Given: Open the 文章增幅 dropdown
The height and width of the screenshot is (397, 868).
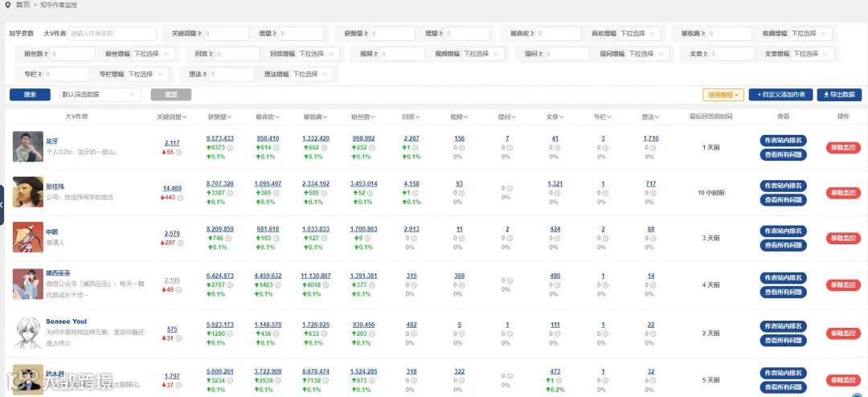Looking at the screenshot, I should tap(813, 54).
